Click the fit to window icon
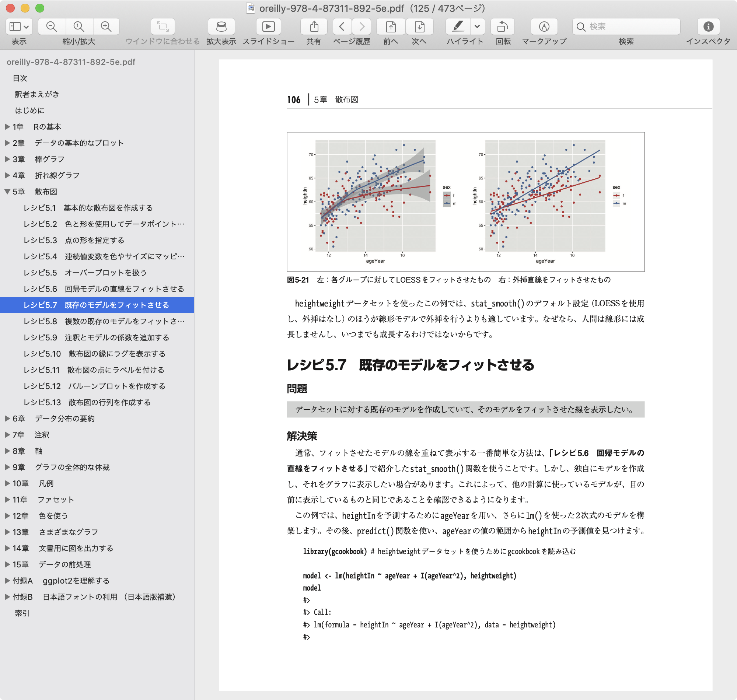 [163, 27]
